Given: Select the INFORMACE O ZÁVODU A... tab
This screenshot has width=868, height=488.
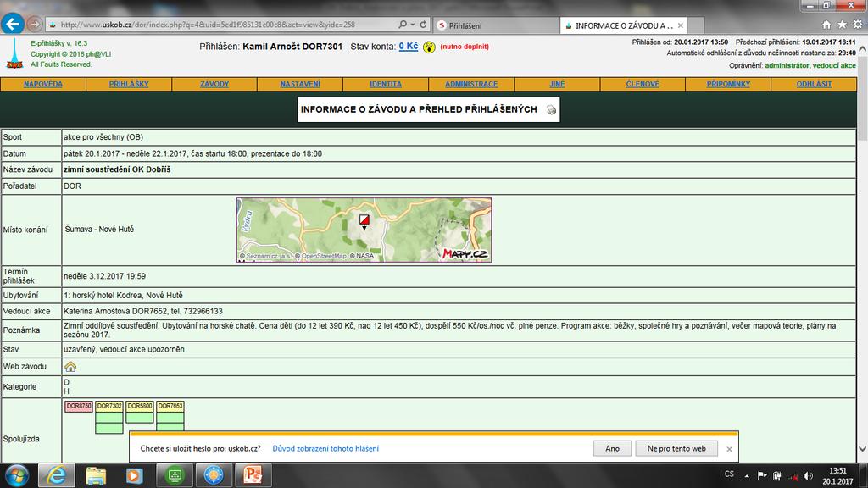Looking at the screenshot, I should coord(623,25).
